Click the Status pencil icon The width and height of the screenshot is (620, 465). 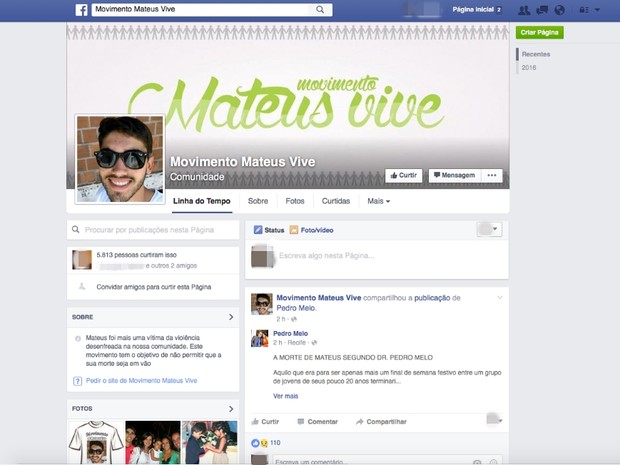click(x=258, y=230)
